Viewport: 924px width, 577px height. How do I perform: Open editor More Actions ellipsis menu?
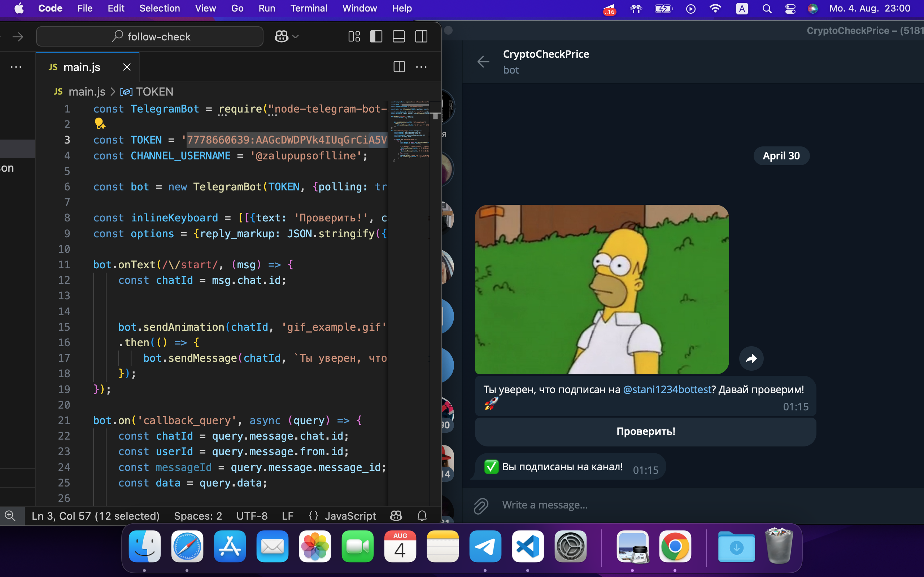click(x=421, y=67)
